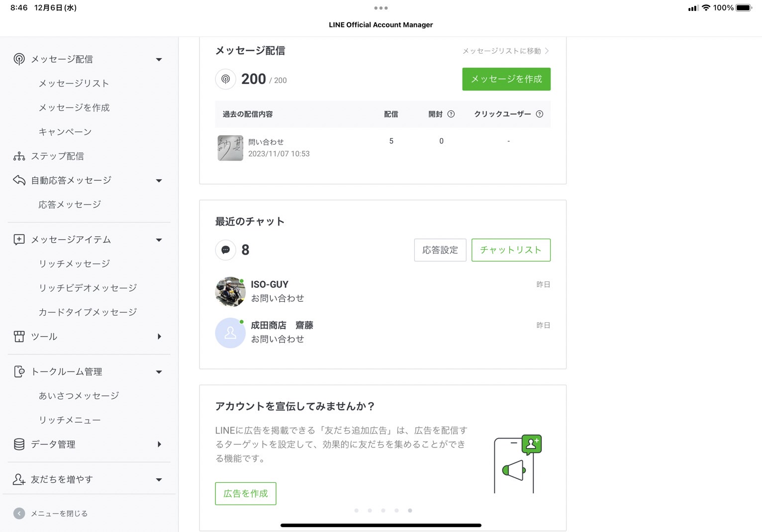This screenshot has height=532, width=762.
Task: Click the 過去の配信内容 column header
Action: coord(248,114)
